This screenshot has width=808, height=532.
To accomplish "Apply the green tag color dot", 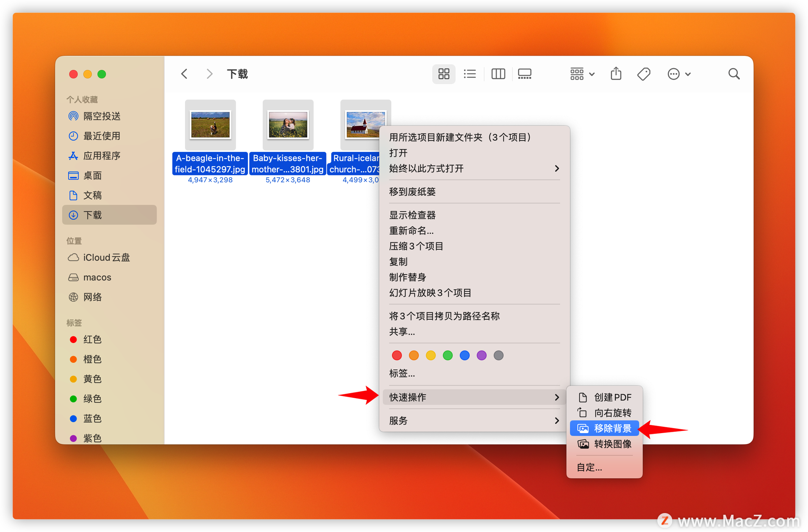I will [x=447, y=355].
